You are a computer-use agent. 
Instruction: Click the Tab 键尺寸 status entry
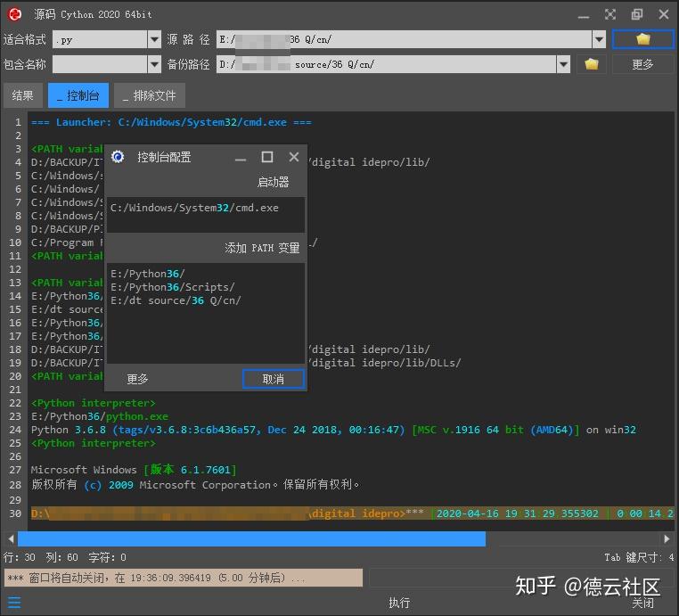(639, 557)
